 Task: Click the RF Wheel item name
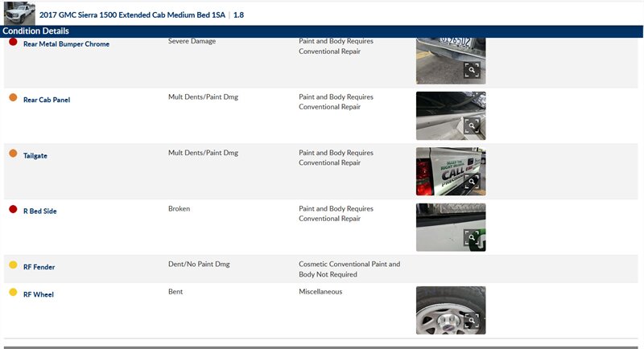point(39,295)
